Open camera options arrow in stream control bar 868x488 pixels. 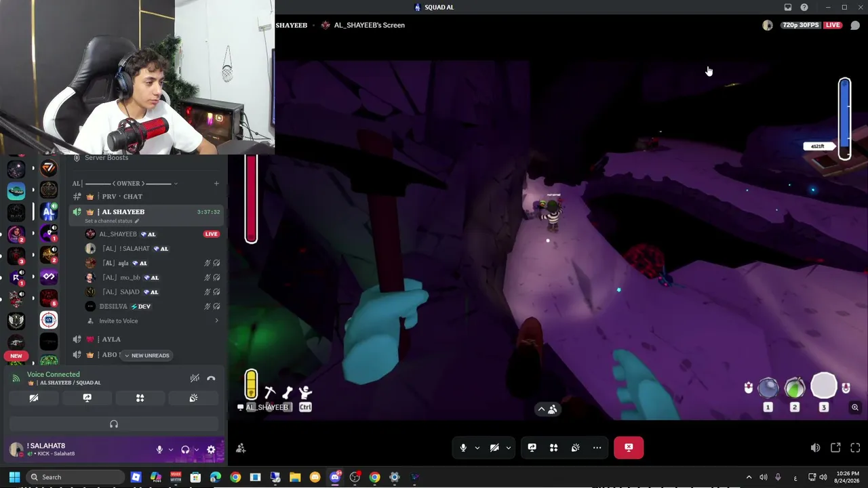(x=508, y=447)
